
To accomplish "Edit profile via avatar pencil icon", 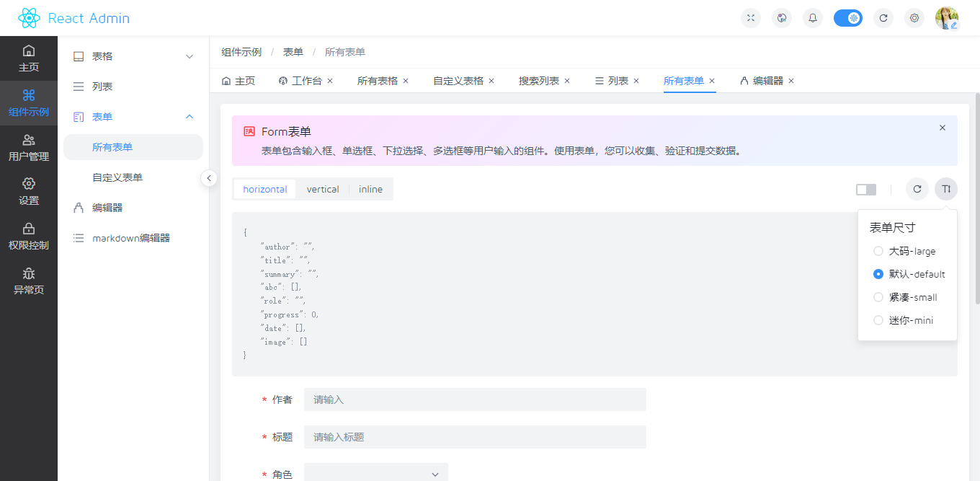I will pos(954,25).
